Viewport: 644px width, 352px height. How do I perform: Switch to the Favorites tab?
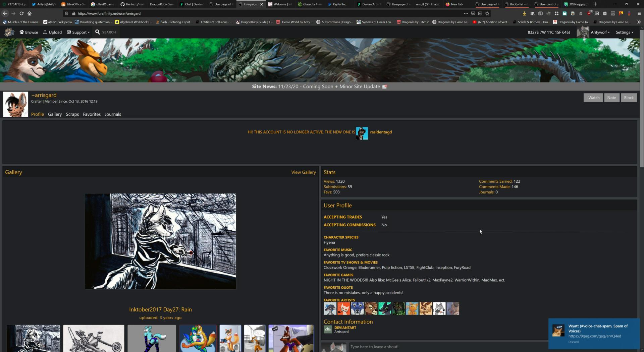(92, 114)
